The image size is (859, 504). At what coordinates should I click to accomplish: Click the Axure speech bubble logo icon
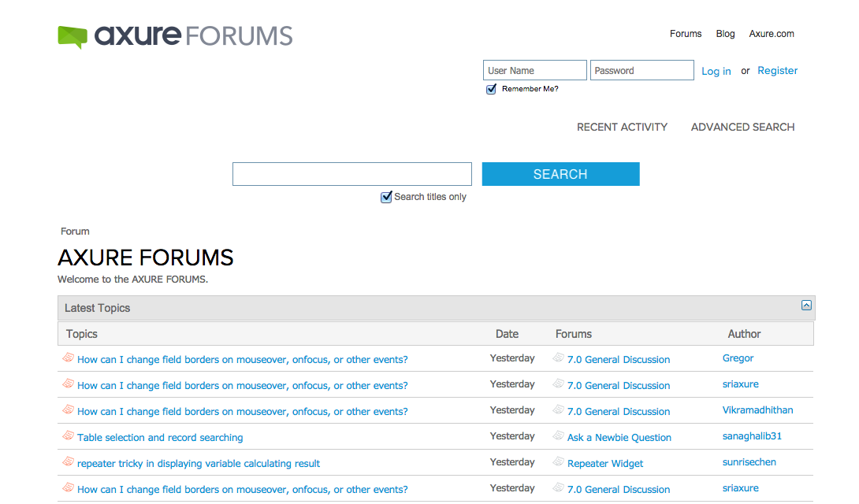pos(71,35)
